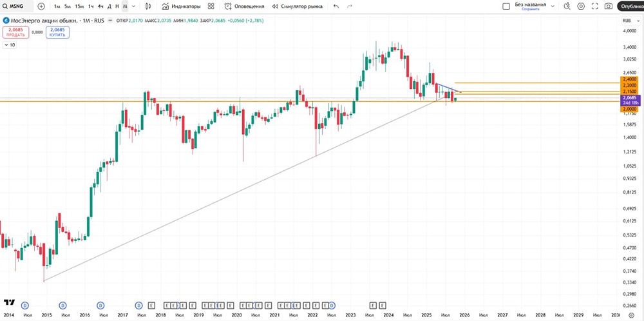Open the dividend D marker near 2014
The image size is (644, 321).
[25, 306]
